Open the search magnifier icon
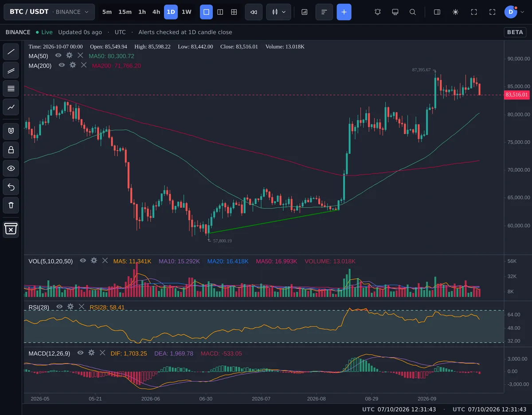This screenshot has height=415, width=532. click(413, 12)
